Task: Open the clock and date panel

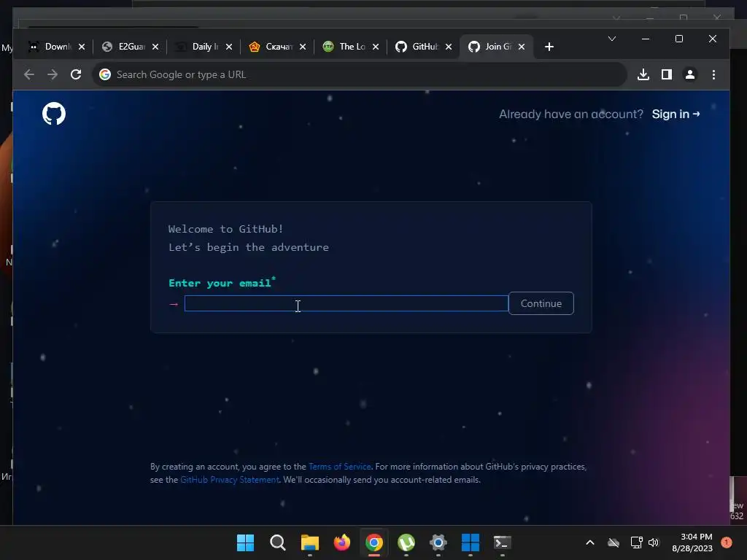Action: pyautogui.click(x=692, y=542)
